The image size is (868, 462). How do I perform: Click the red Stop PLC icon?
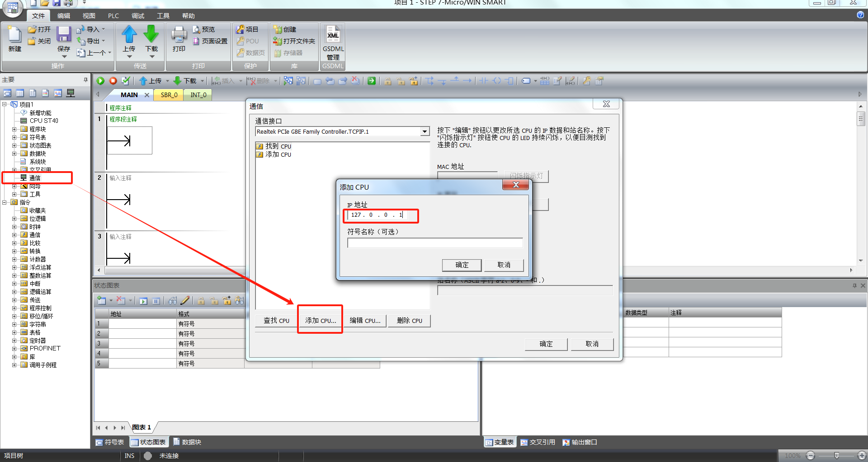tap(113, 81)
